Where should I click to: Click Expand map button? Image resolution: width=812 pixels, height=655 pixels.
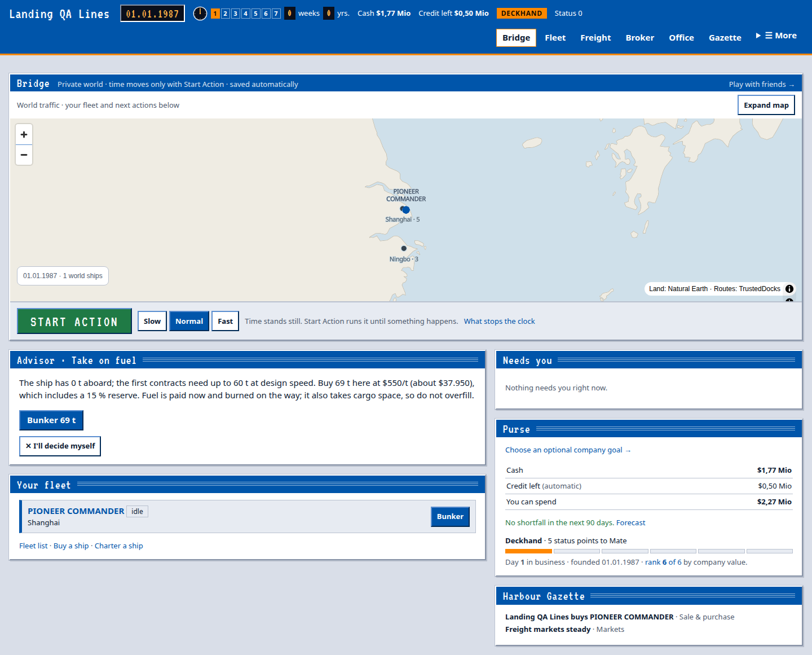click(766, 105)
